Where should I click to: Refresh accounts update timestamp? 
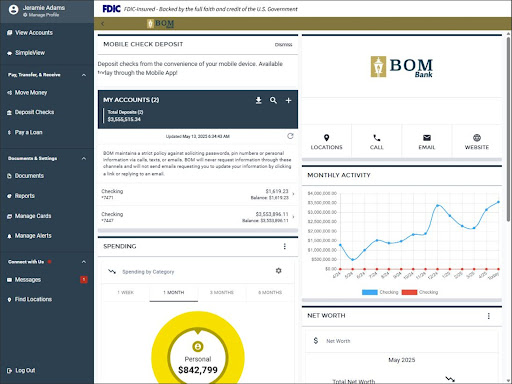point(290,136)
